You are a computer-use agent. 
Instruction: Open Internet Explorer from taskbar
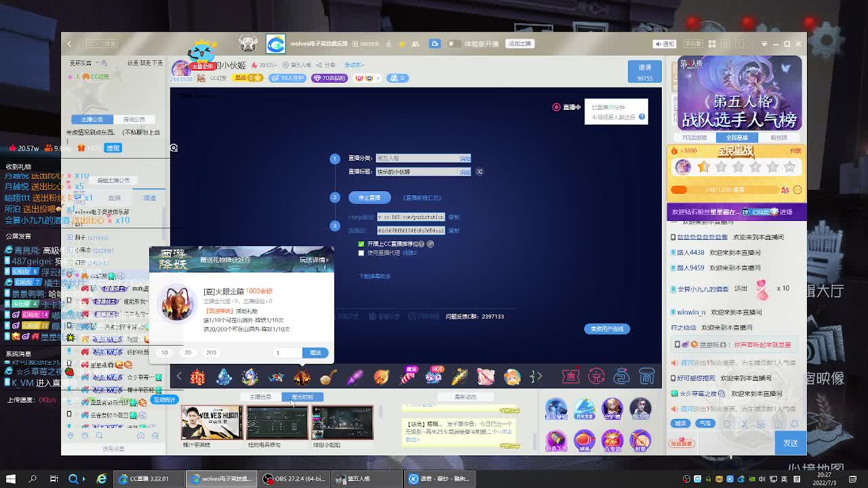point(102,479)
